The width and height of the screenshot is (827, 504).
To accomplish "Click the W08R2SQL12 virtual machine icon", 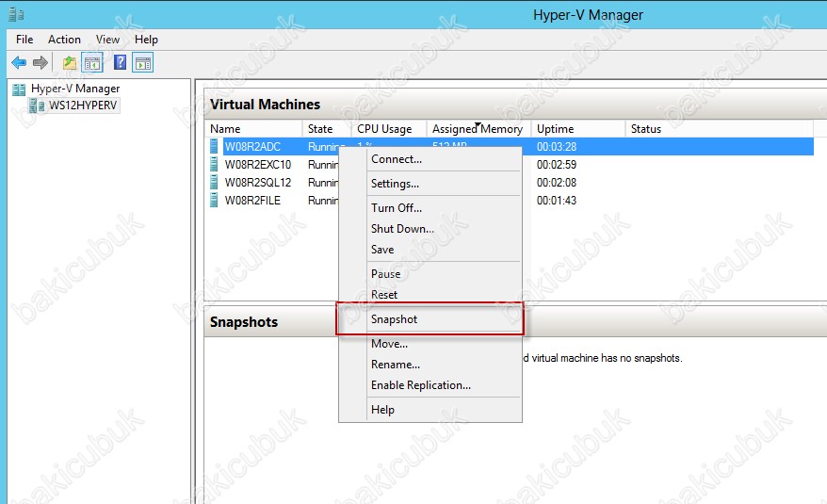I will [x=214, y=182].
